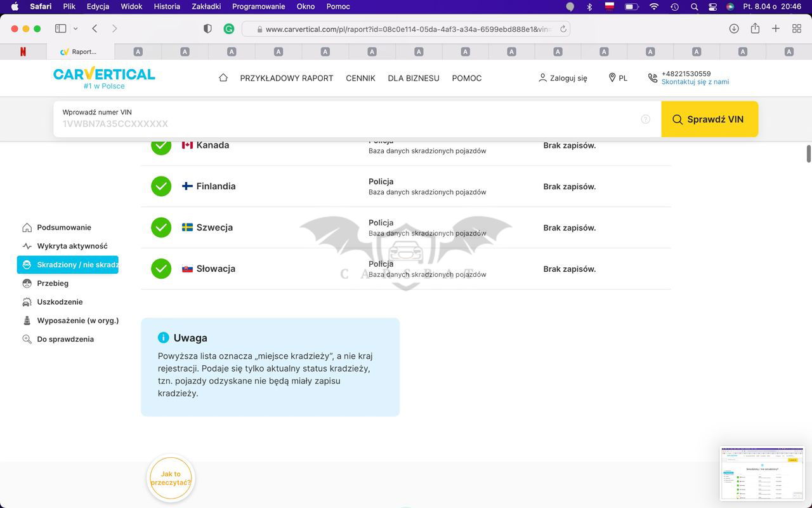Open a new tab with plus icon

tap(776, 29)
